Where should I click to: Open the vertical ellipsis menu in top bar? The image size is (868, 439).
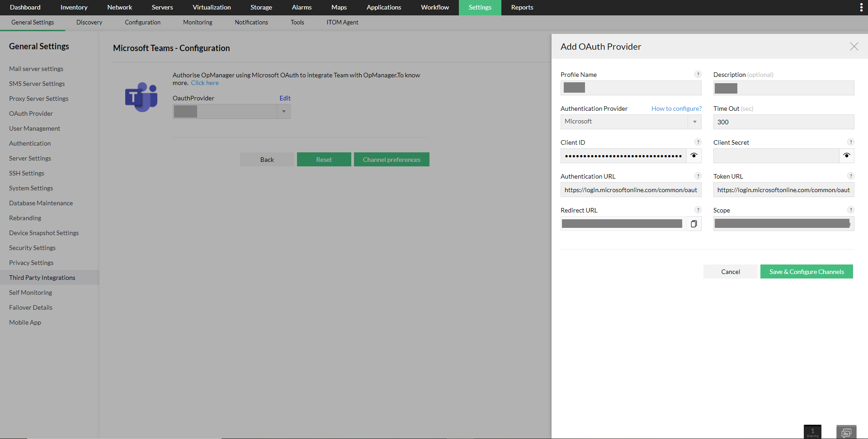pos(861,7)
